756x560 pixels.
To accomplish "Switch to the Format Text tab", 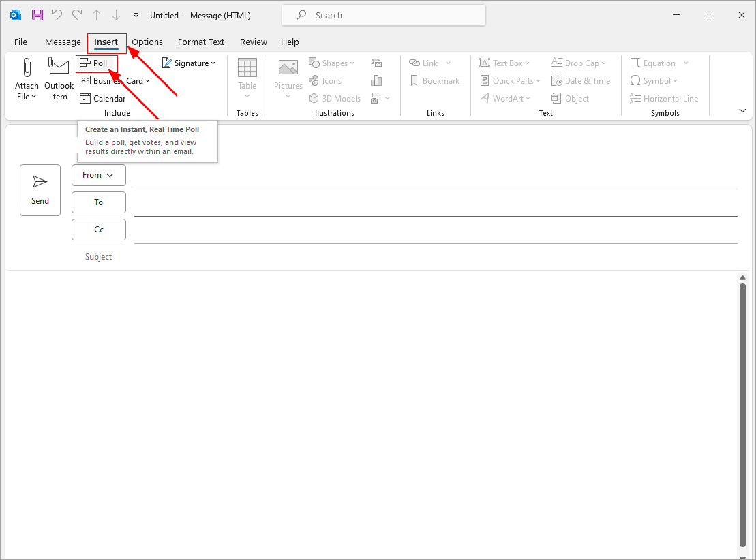I will pos(201,42).
